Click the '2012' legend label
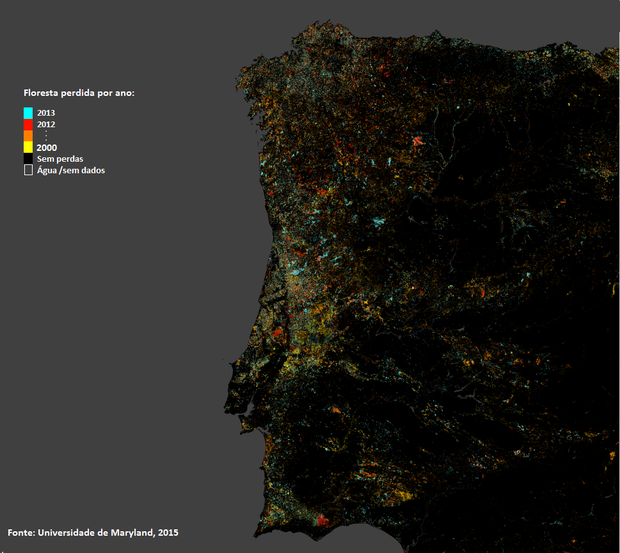This screenshot has width=620, height=553. click(x=46, y=124)
